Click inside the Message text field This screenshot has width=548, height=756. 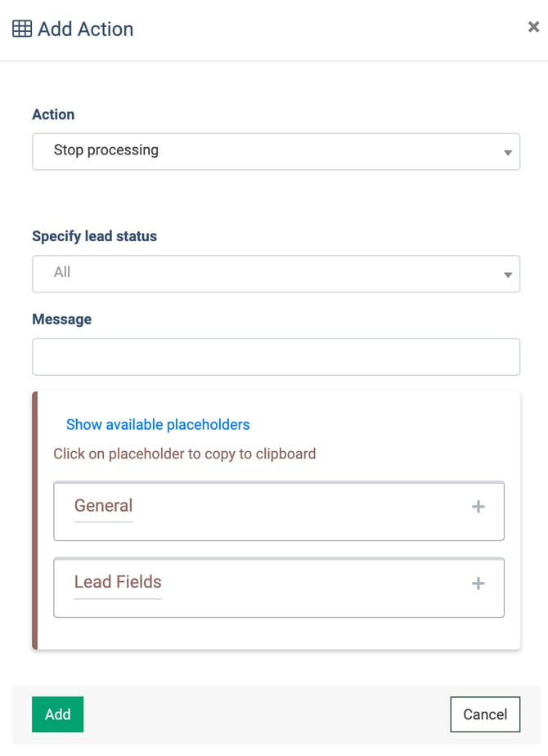[x=276, y=356]
